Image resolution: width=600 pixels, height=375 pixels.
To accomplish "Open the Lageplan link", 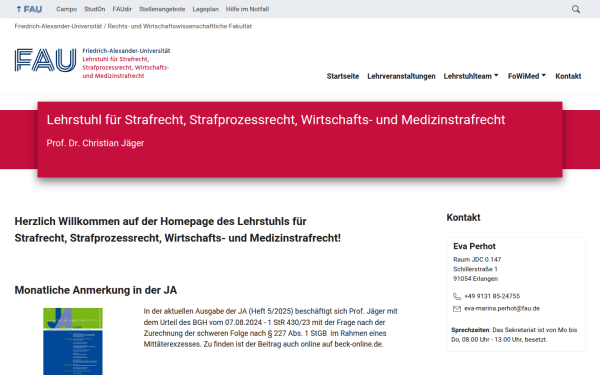I will coord(205,9).
